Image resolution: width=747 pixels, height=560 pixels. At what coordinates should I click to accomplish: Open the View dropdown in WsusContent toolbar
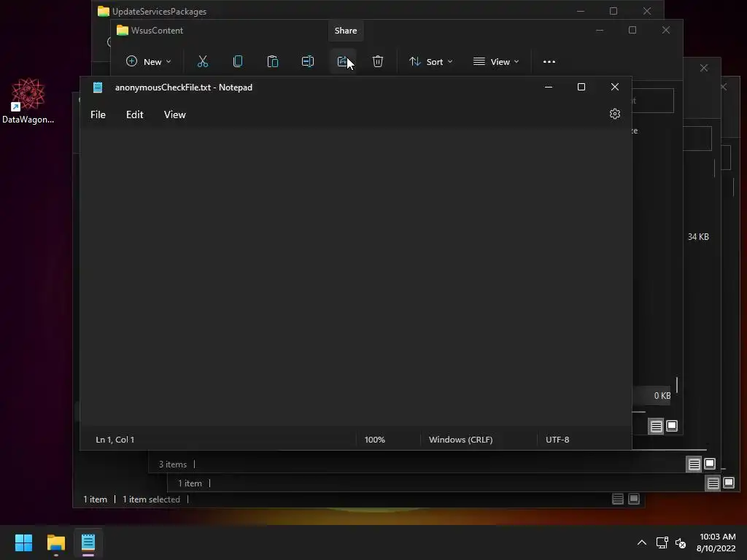pyautogui.click(x=496, y=61)
